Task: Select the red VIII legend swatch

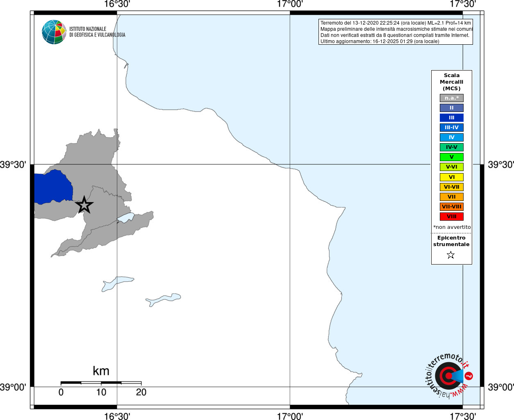Action: (452, 217)
